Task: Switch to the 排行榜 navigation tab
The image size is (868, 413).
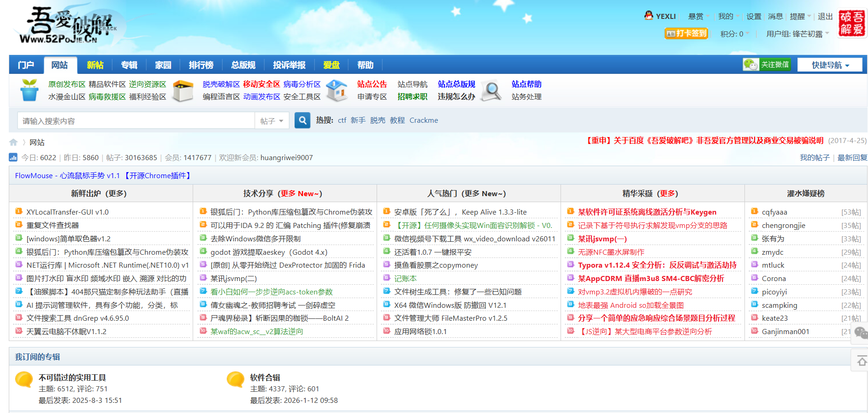Action: (201, 65)
